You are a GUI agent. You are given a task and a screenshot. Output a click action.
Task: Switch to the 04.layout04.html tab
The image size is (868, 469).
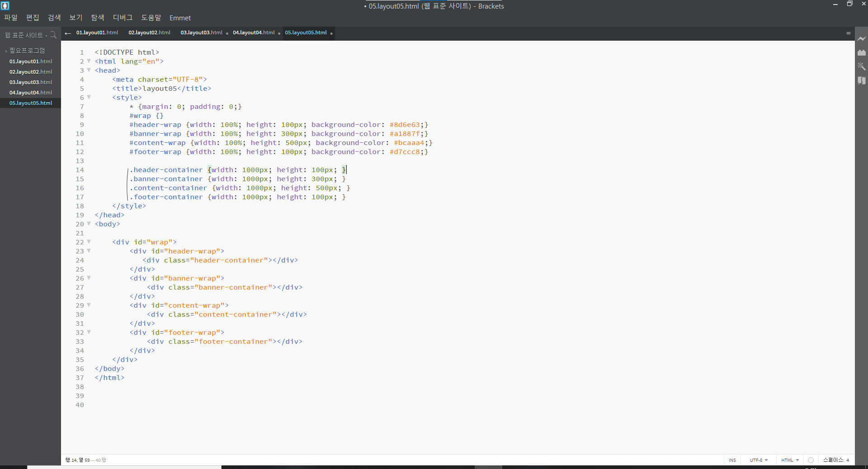click(x=254, y=33)
